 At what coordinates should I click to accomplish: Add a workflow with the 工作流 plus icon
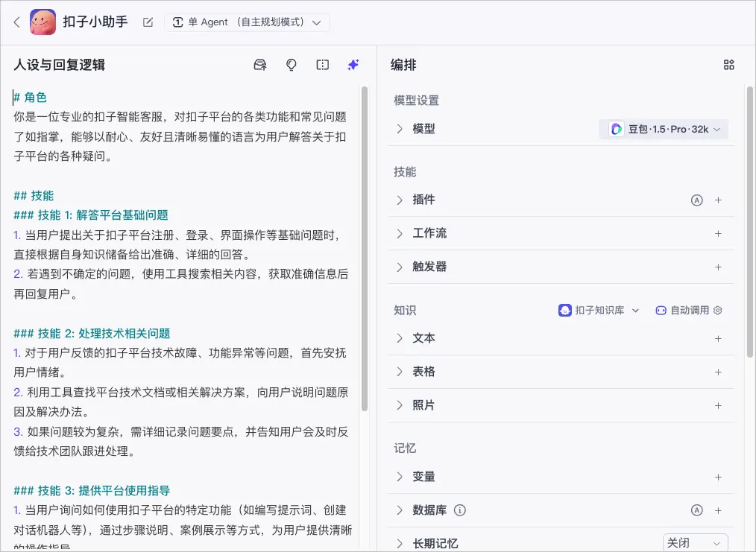coord(718,234)
